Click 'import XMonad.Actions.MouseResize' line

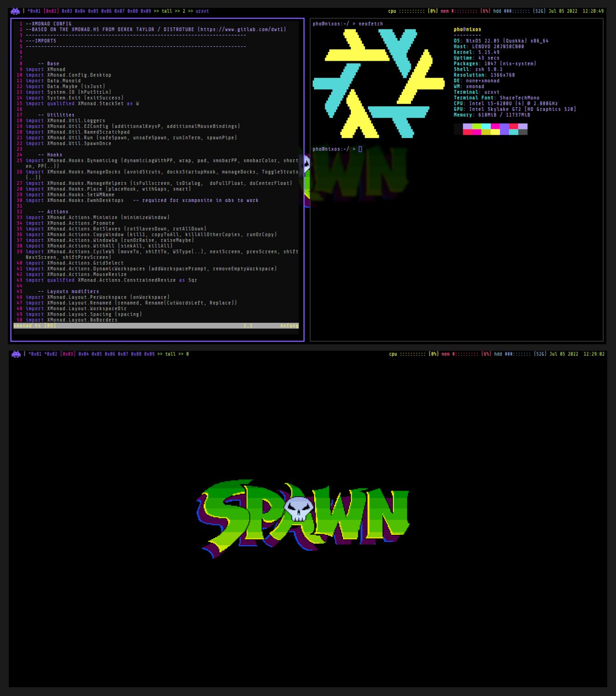[x=76, y=274]
